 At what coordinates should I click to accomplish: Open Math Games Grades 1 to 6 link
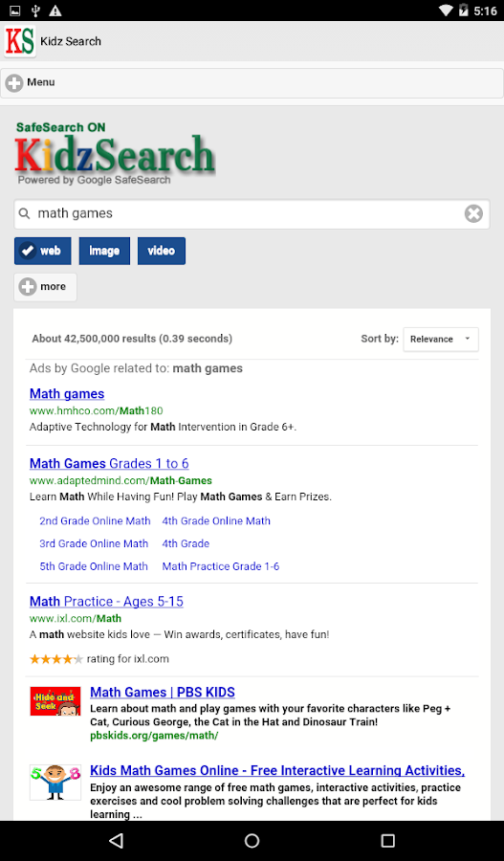109,463
